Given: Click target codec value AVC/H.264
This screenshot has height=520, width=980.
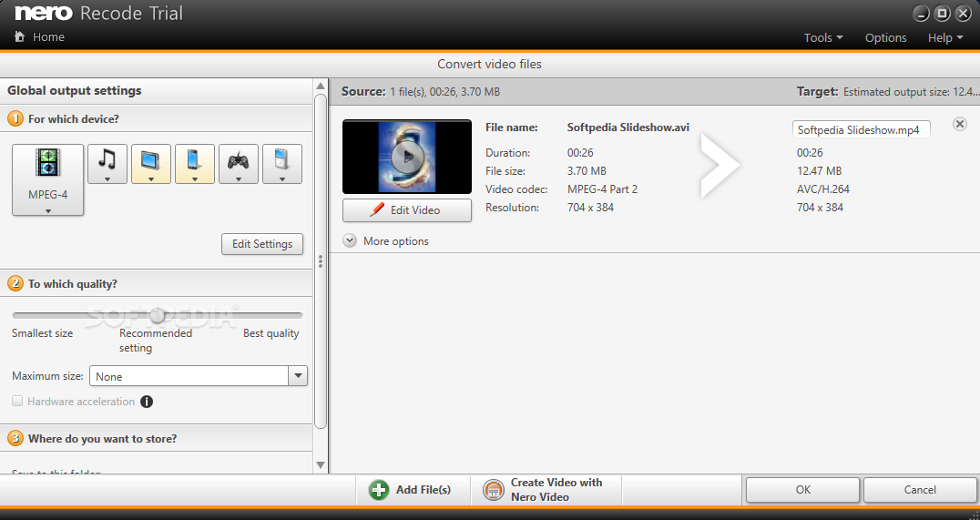Looking at the screenshot, I should (x=823, y=189).
